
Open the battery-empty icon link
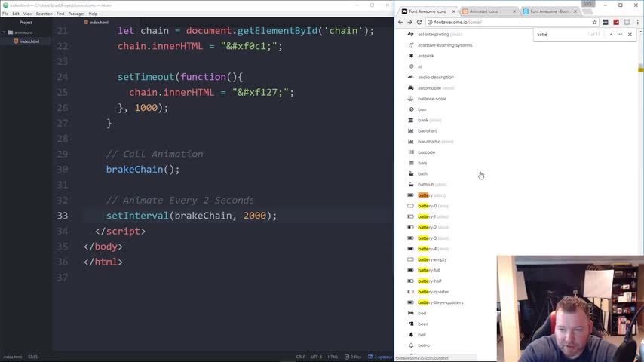tap(433, 259)
